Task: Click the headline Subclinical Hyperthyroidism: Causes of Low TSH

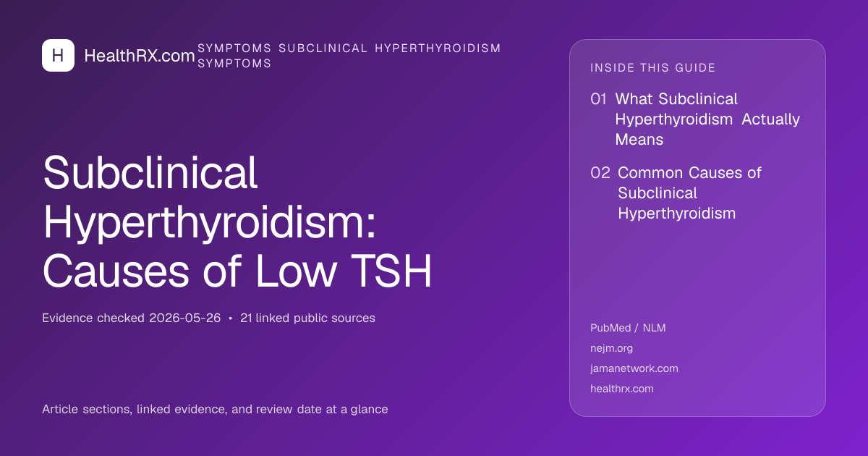Action: click(x=237, y=222)
